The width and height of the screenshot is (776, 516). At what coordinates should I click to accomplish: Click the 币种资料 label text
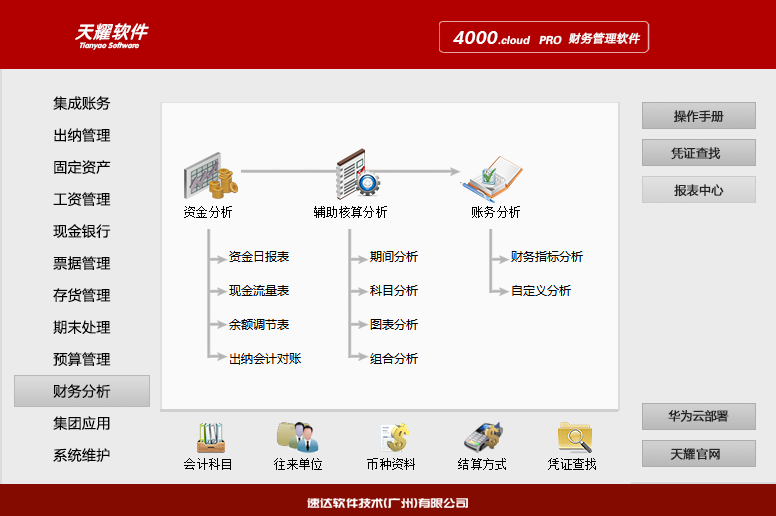(x=391, y=464)
